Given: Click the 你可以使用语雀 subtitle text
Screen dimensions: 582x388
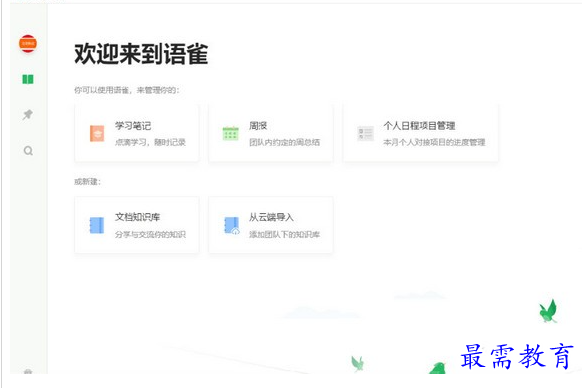Looking at the screenshot, I should click(x=127, y=90).
